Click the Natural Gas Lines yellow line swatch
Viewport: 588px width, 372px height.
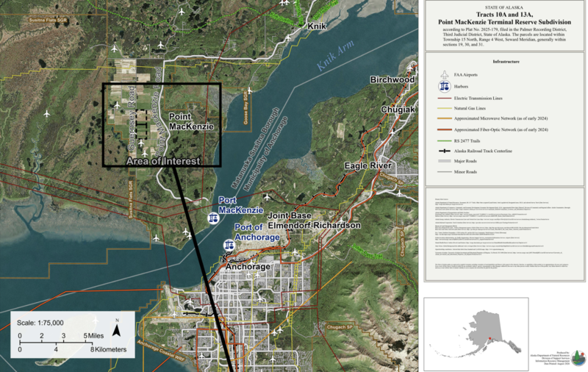click(x=445, y=108)
